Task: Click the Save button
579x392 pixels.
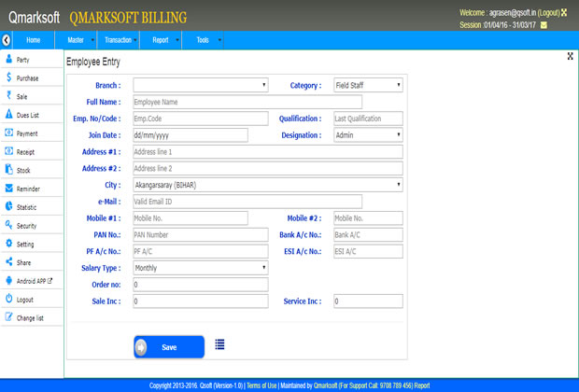Action: 169,347
